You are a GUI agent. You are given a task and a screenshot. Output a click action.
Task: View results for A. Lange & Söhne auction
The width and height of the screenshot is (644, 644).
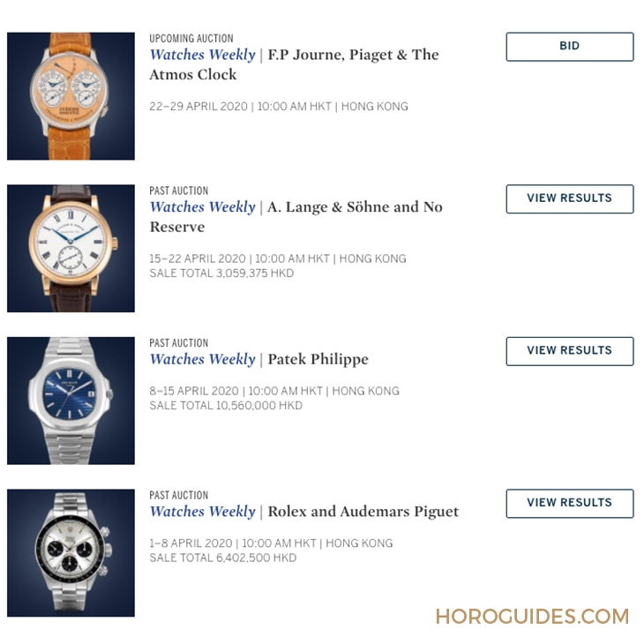(569, 198)
